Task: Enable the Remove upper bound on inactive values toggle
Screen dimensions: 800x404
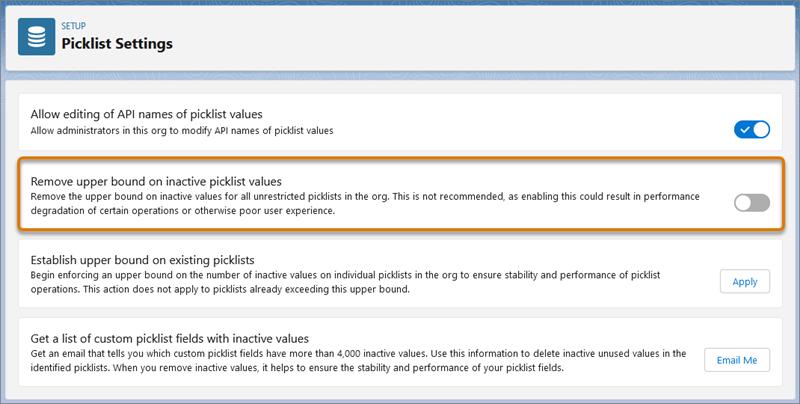Action: pos(752,203)
